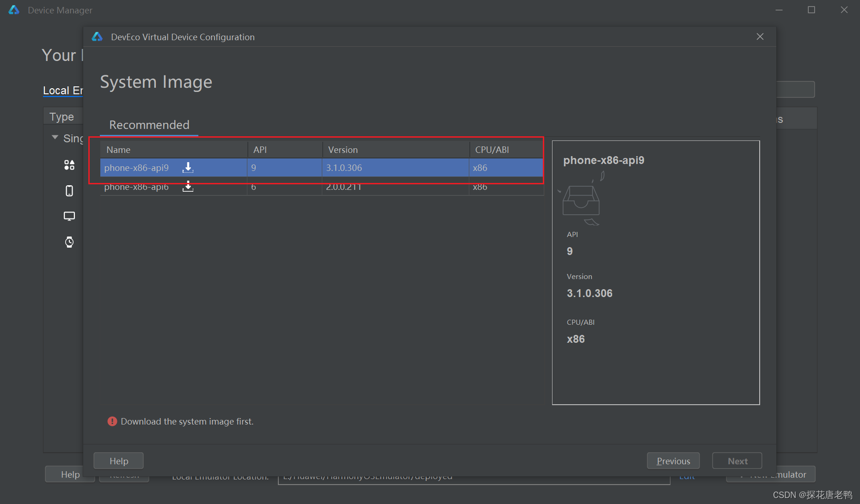Click the Previous button
Viewport: 860px width, 504px height.
(x=673, y=461)
